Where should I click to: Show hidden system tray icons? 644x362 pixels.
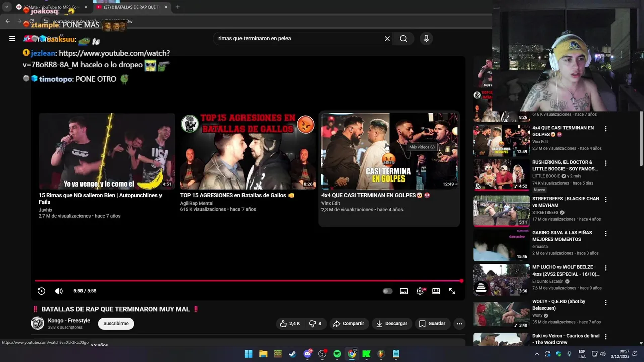(x=537, y=354)
